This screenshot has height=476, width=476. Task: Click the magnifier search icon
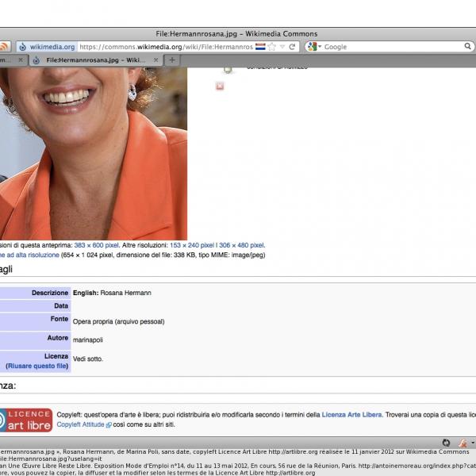point(468,46)
